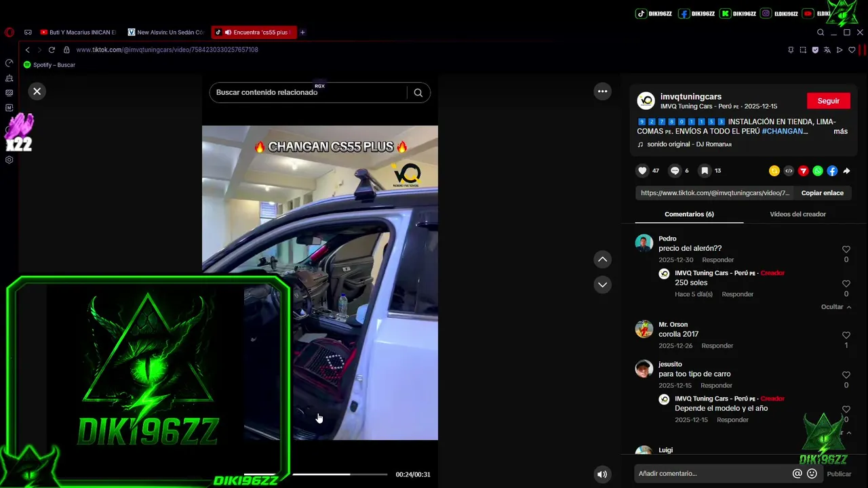The width and height of the screenshot is (868, 488).
Task: Open ad blocker shield icon
Action: tap(815, 49)
